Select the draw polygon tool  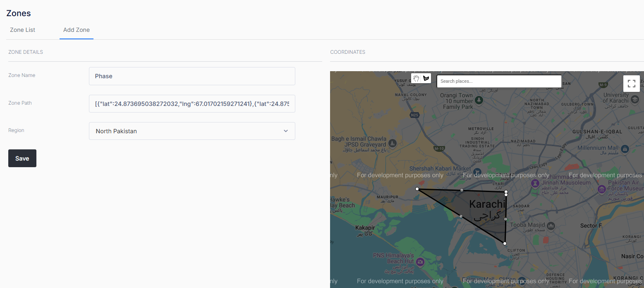tap(426, 79)
